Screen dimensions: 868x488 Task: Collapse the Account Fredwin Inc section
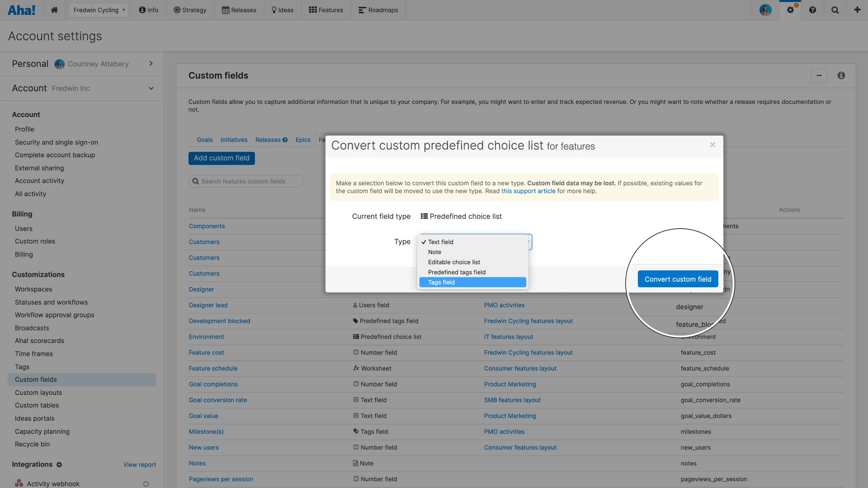[x=151, y=88]
